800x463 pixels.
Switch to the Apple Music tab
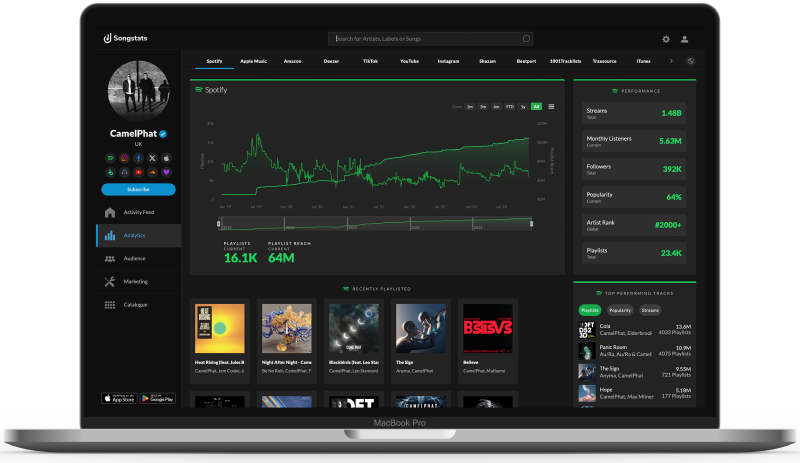pos(254,61)
